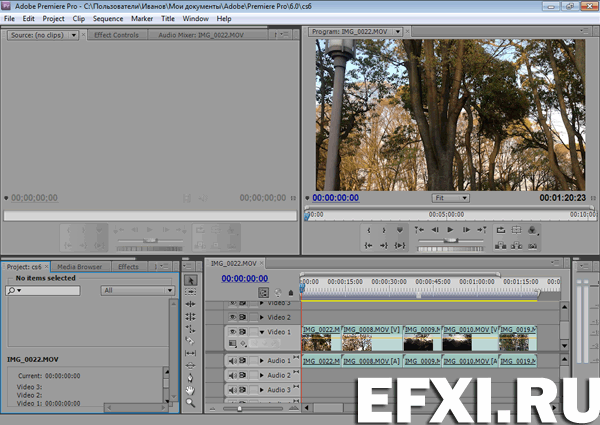600x425 pixels.
Task: Toggle sync lock on Video 1
Action: 243,332
